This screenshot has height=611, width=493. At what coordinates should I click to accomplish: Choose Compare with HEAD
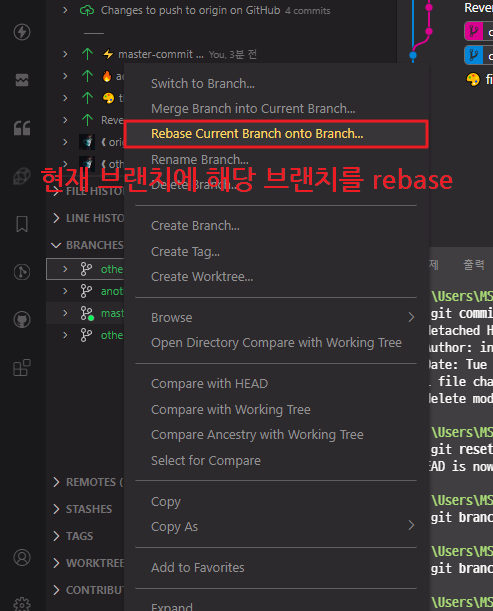click(276, 384)
